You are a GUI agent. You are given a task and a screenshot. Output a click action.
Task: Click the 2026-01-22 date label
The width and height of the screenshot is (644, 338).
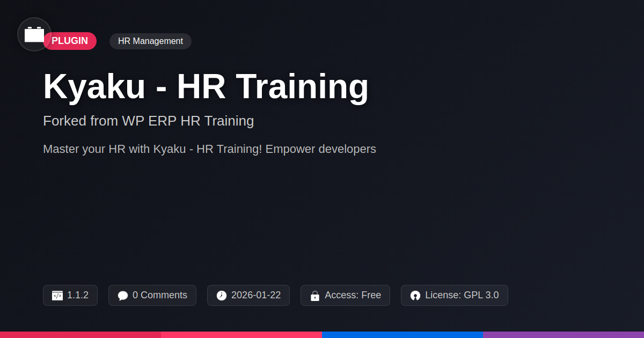pos(256,295)
